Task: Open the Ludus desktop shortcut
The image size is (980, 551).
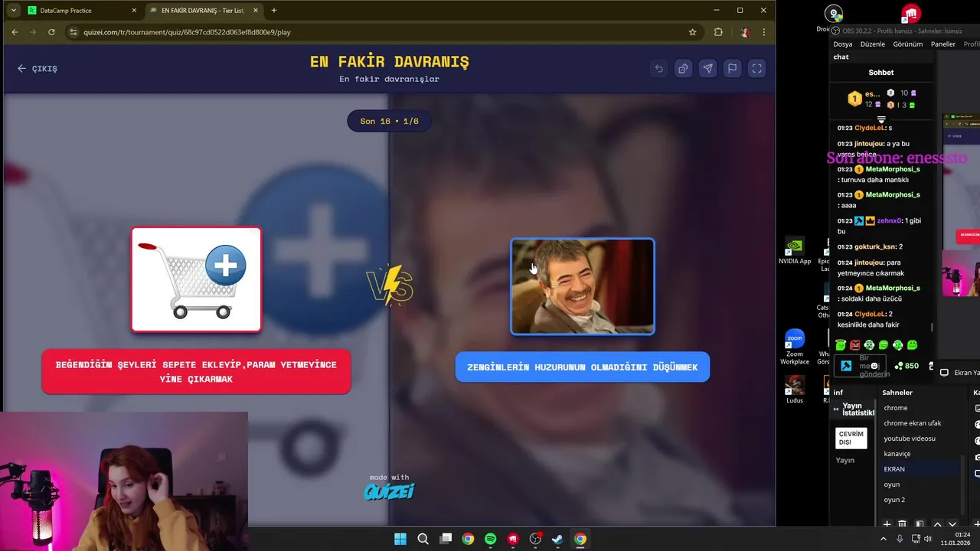Action: pyautogui.click(x=795, y=390)
